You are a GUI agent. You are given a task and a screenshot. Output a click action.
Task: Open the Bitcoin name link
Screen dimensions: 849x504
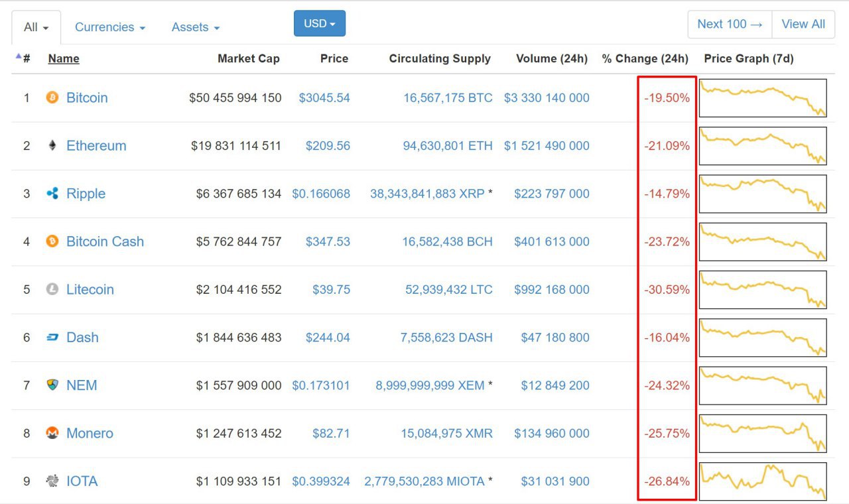tap(87, 97)
